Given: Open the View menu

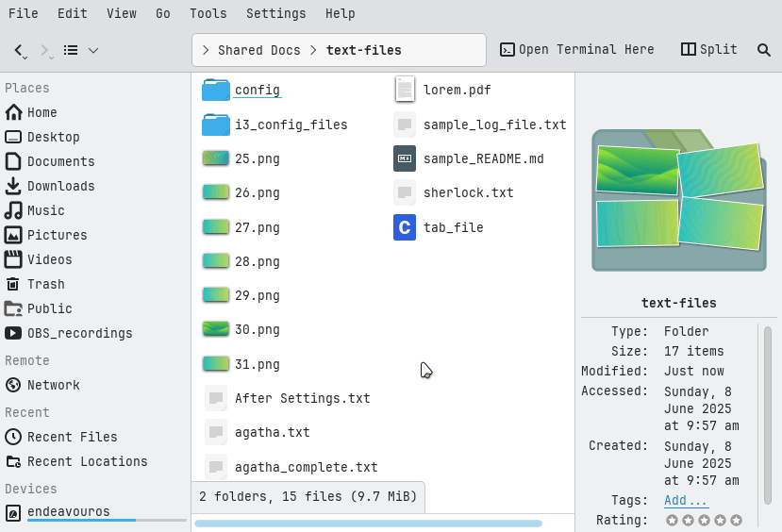Looking at the screenshot, I should point(121,13).
